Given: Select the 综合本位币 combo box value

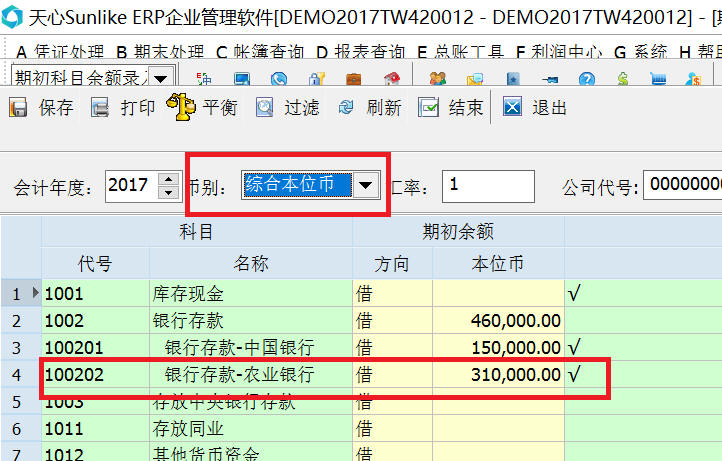Looking at the screenshot, I should coord(297,185).
